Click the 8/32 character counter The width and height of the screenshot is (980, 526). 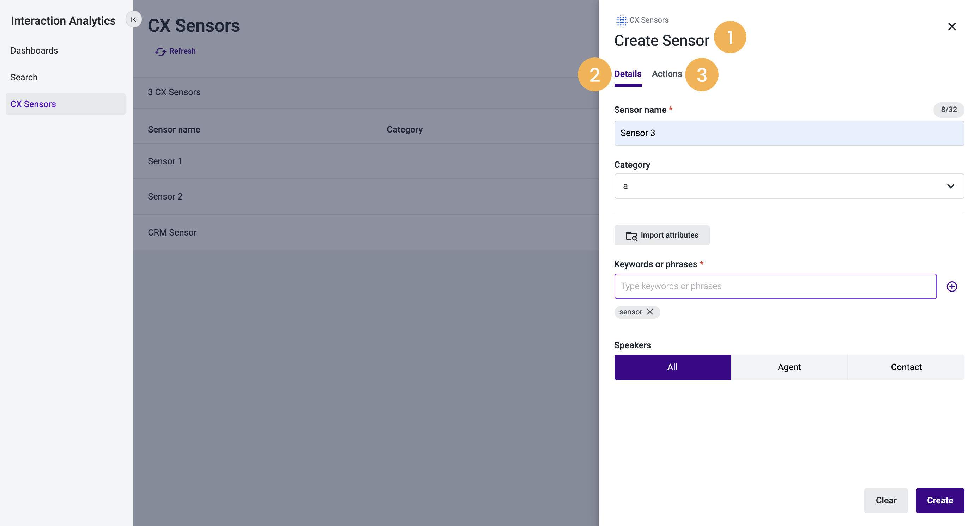[948, 109]
